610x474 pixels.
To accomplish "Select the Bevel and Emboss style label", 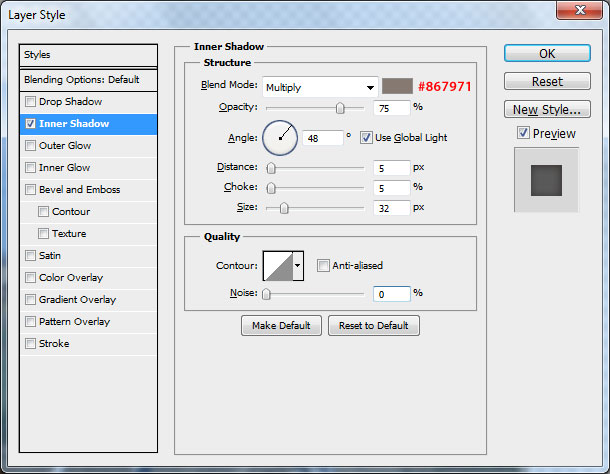I will click(79, 190).
